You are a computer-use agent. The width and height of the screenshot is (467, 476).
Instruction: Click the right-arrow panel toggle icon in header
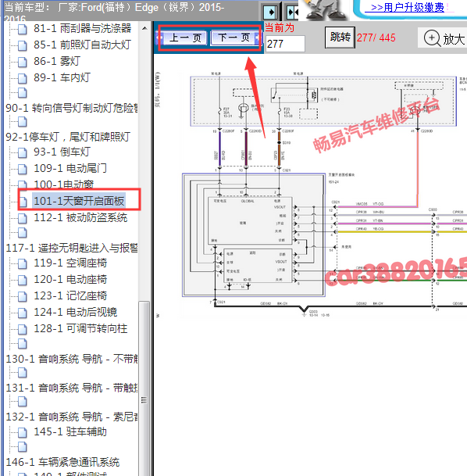(x=270, y=13)
